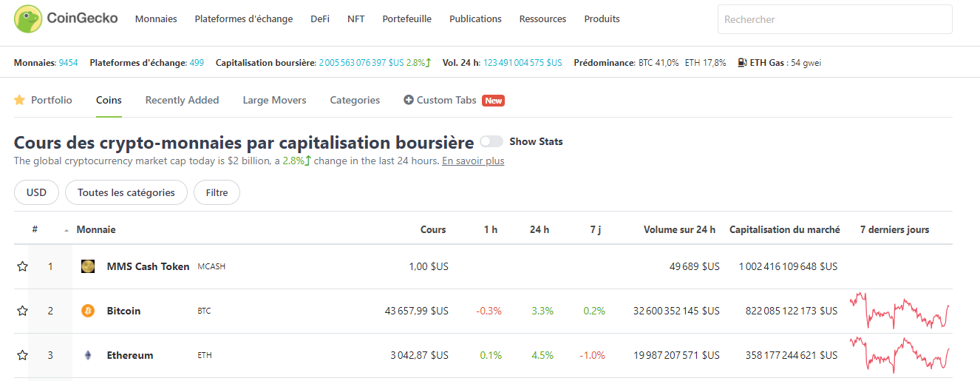
Task: Add Ethereum to favorites via star
Action: pos(22,355)
